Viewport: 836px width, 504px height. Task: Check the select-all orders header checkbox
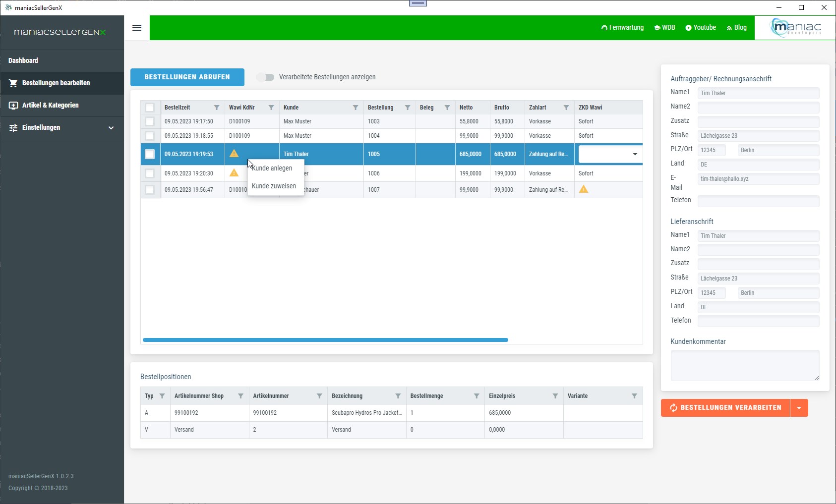click(150, 108)
